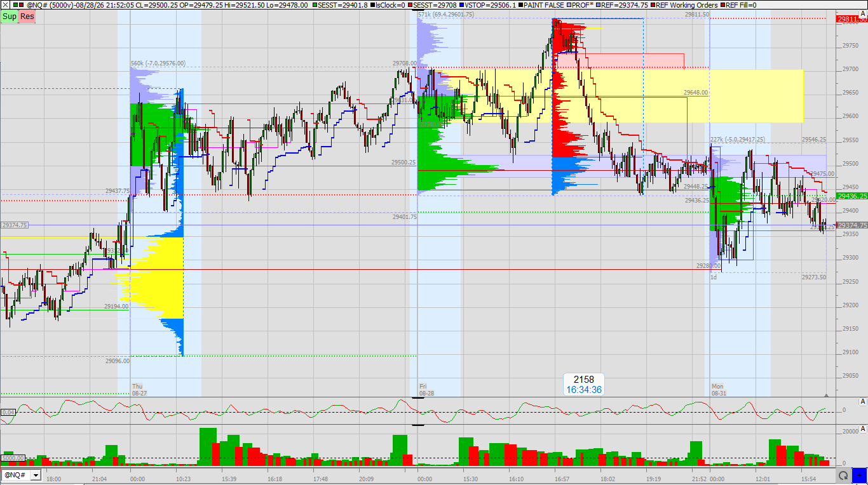The image size is (868, 485).
Task: Click the Fri 08-28 session date label
Action: click(427, 390)
